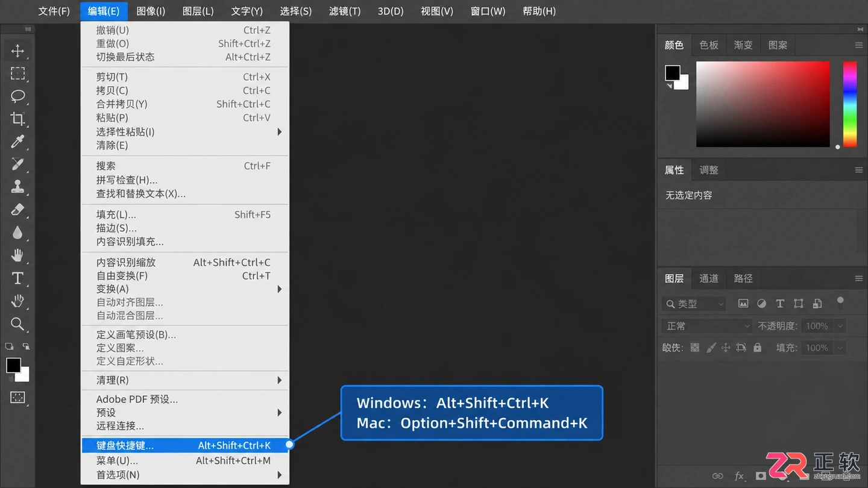Toggle lock position icon
Image resolution: width=868 pixels, height=488 pixels.
726,348
